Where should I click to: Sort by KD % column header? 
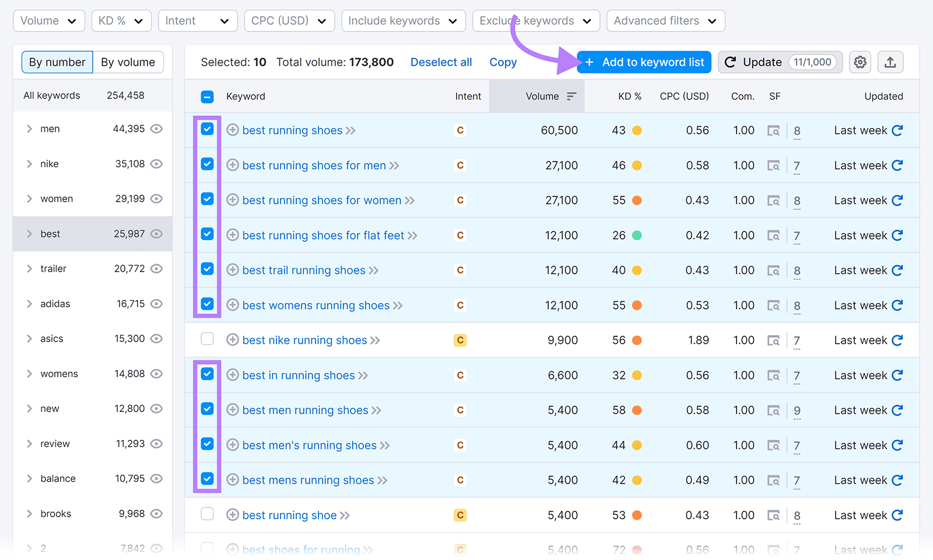coord(630,96)
